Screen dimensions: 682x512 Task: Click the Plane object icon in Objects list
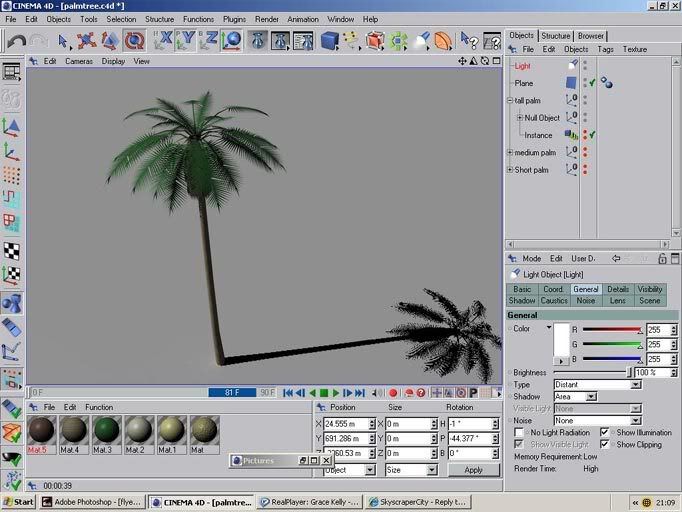[x=571, y=83]
